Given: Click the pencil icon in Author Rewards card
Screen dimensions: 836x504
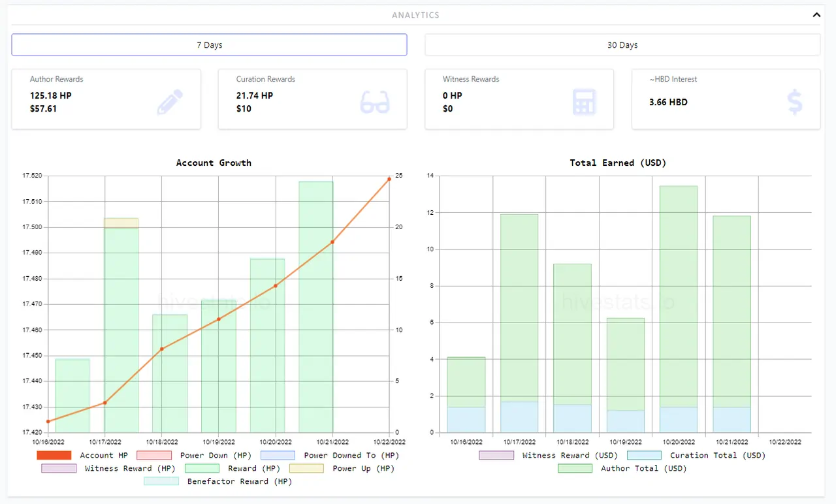Looking at the screenshot, I should pyautogui.click(x=170, y=102).
